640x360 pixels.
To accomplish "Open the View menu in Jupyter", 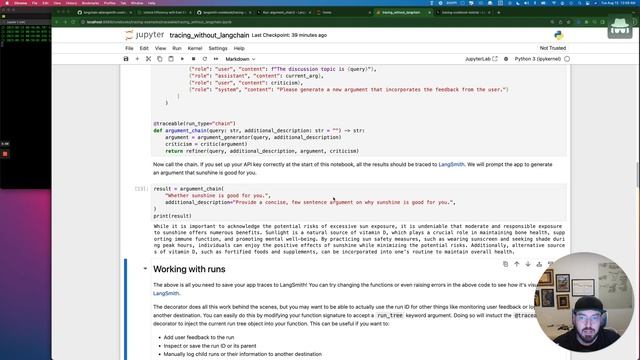I will tap(160, 48).
